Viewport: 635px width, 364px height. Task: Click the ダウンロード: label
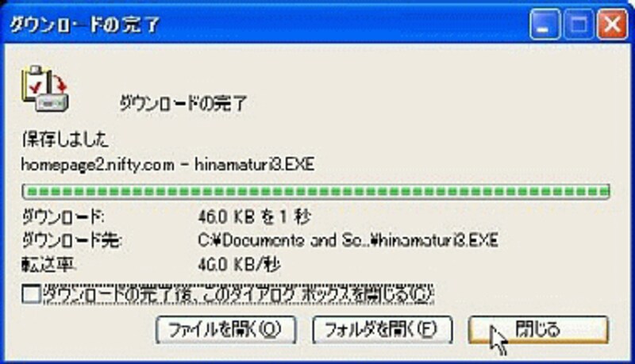point(63,217)
